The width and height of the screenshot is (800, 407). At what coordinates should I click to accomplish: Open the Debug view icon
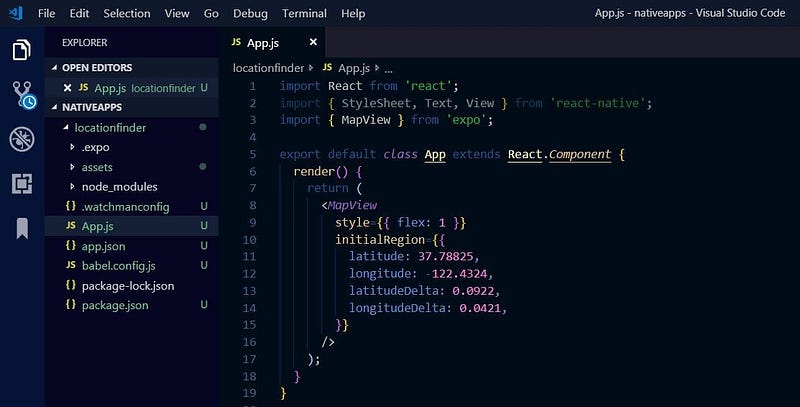[22, 139]
